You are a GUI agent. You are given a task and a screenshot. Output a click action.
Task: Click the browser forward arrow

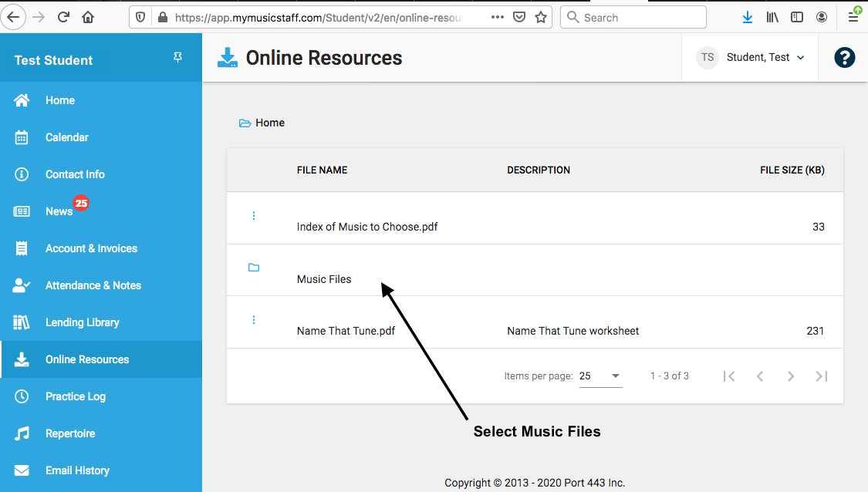click(x=39, y=17)
